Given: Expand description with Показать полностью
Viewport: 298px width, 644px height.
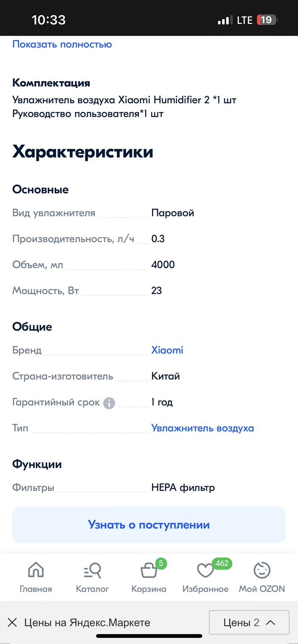Looking at the screenshot, I should (x=62, y=44).
